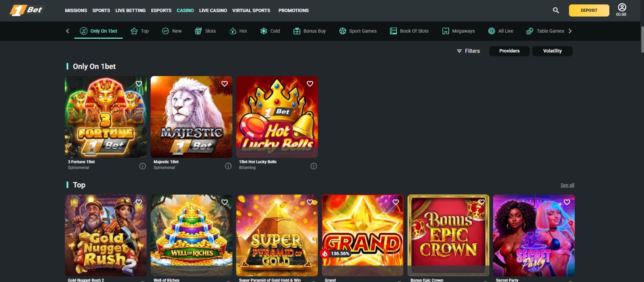Screen dimensions: 644x282
Task: Open the Bonus Epic Crown thumbnail
Action: point(448,235)
